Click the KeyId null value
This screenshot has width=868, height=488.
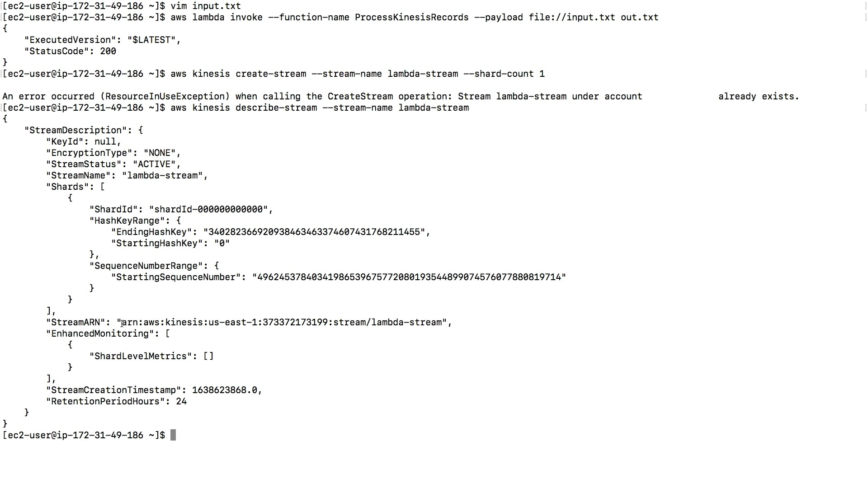tap(105, 141)
